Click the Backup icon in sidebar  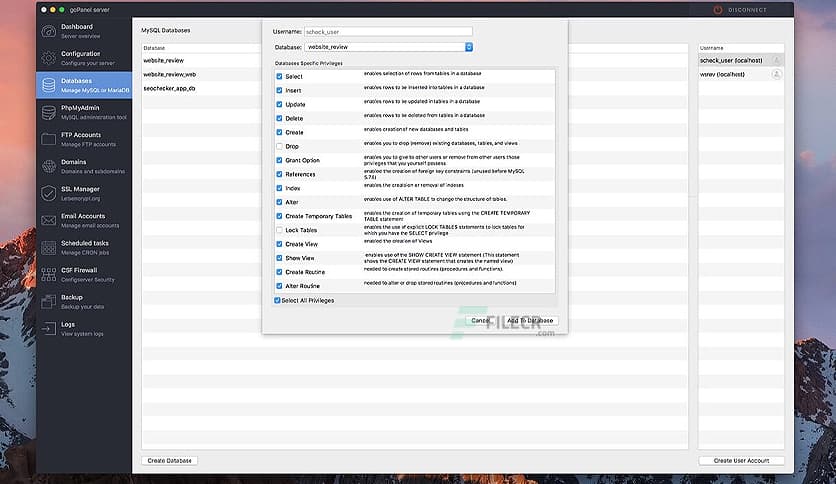click(x=49, y=302)
